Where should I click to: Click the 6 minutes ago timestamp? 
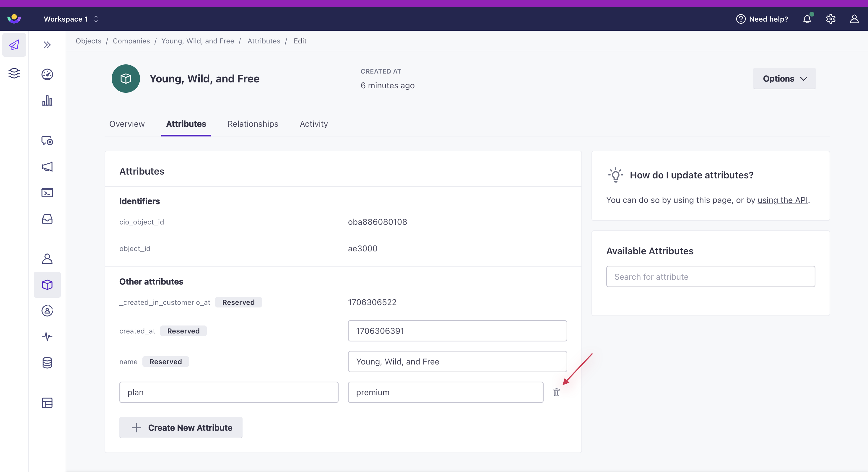click(388, 86)
